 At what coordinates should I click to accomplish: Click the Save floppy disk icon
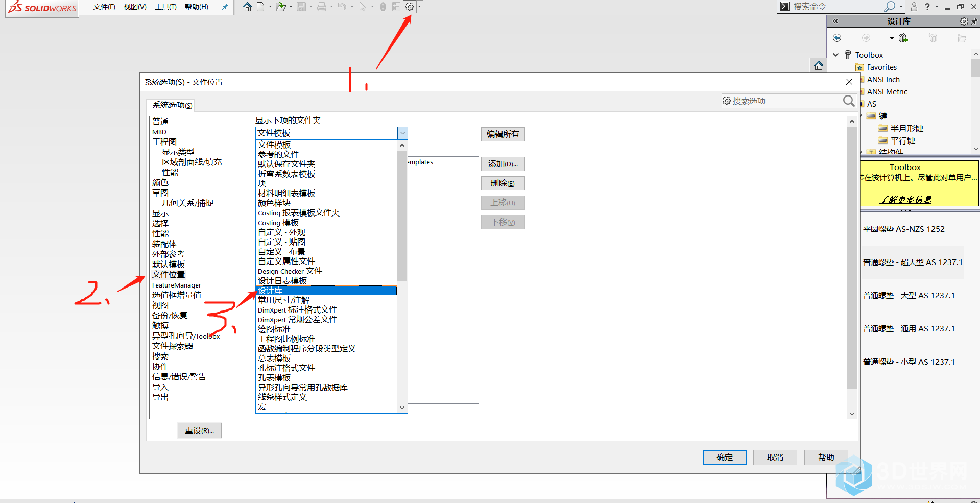pos(301,7)
